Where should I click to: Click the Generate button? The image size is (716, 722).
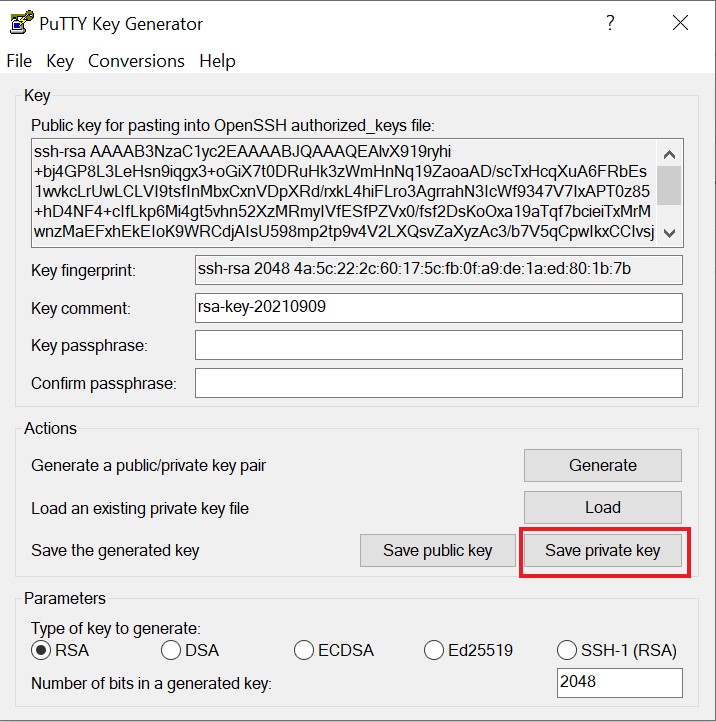tap(603, 465)
